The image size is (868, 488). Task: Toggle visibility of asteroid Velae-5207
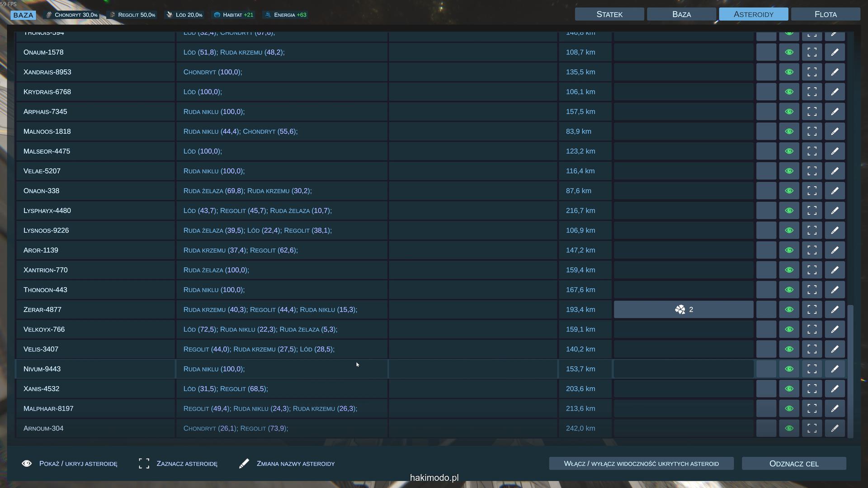pyautogui.click(x=789, y=171)
